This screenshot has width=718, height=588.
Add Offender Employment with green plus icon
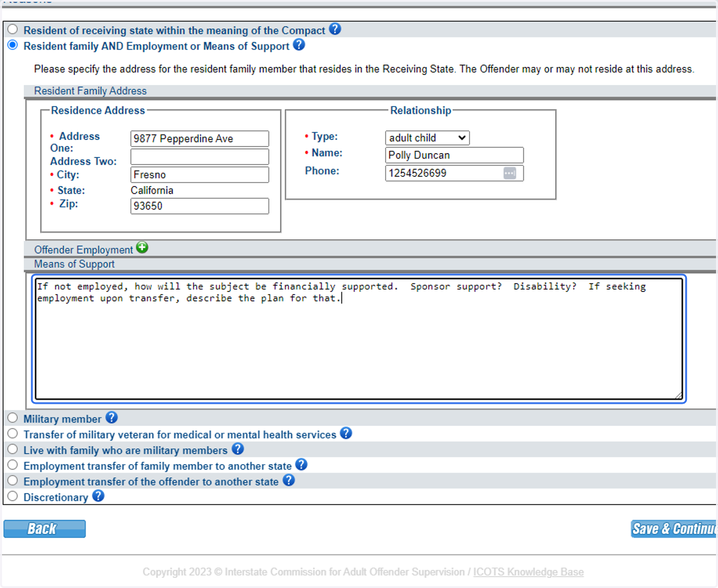142,248
